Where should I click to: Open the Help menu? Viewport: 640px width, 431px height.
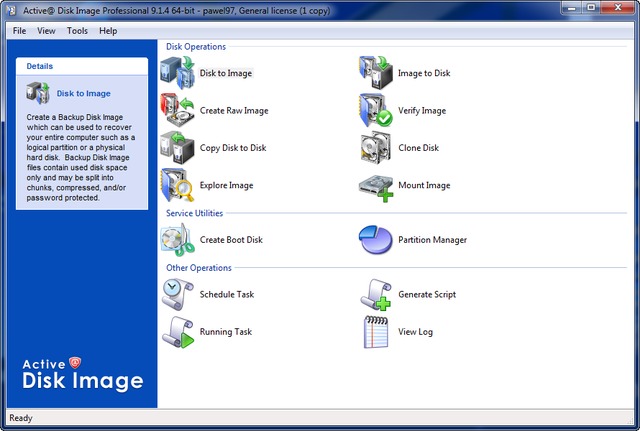tap(108, 31)
